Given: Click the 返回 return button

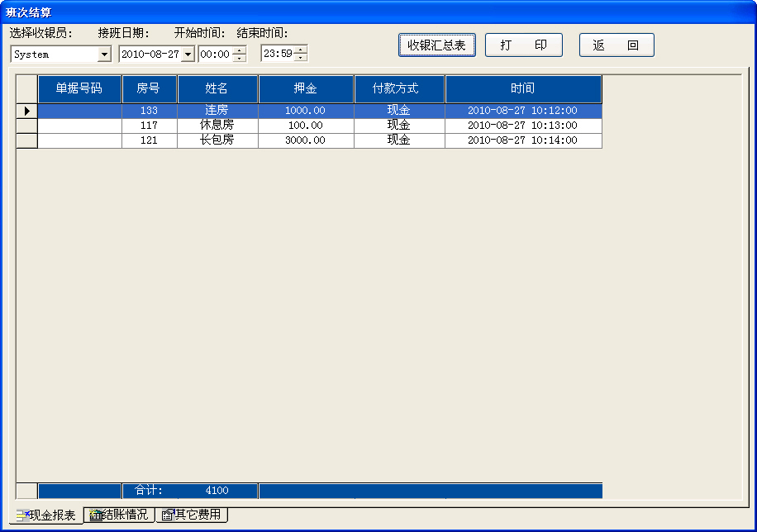Looking at the screenshot, I should (617, 45).
